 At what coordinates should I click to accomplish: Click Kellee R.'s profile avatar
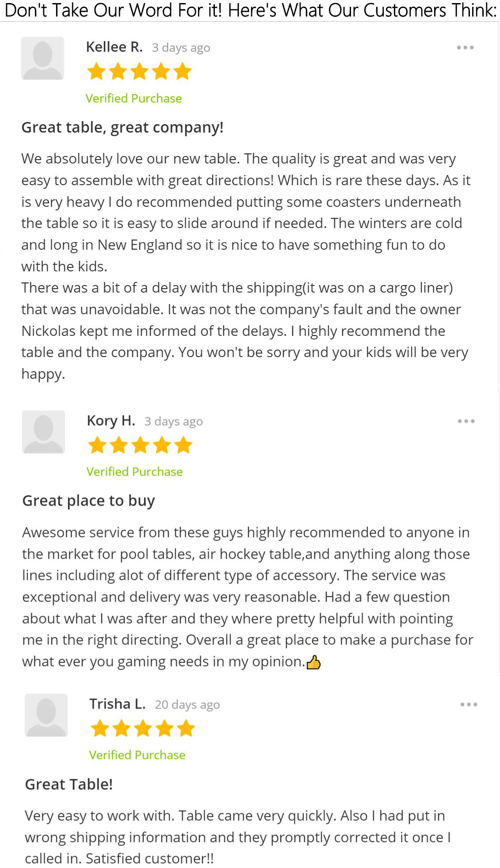43,58
